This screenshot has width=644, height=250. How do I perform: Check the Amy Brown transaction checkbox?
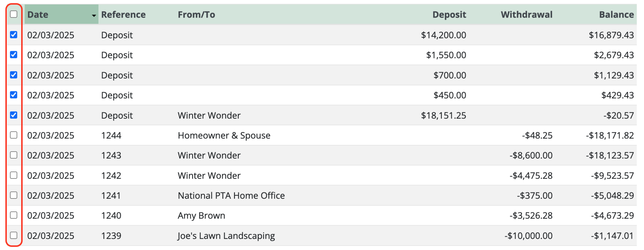coord(14,215)
